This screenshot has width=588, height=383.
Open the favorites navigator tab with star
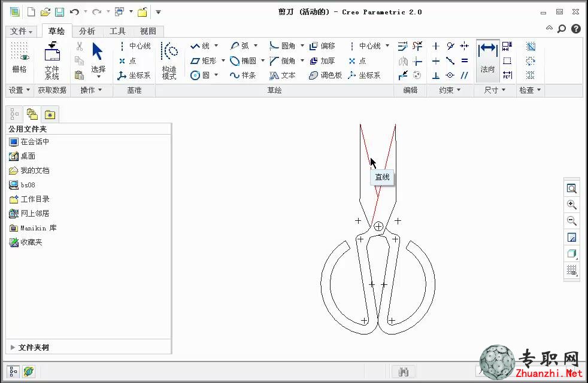[50, 114]
